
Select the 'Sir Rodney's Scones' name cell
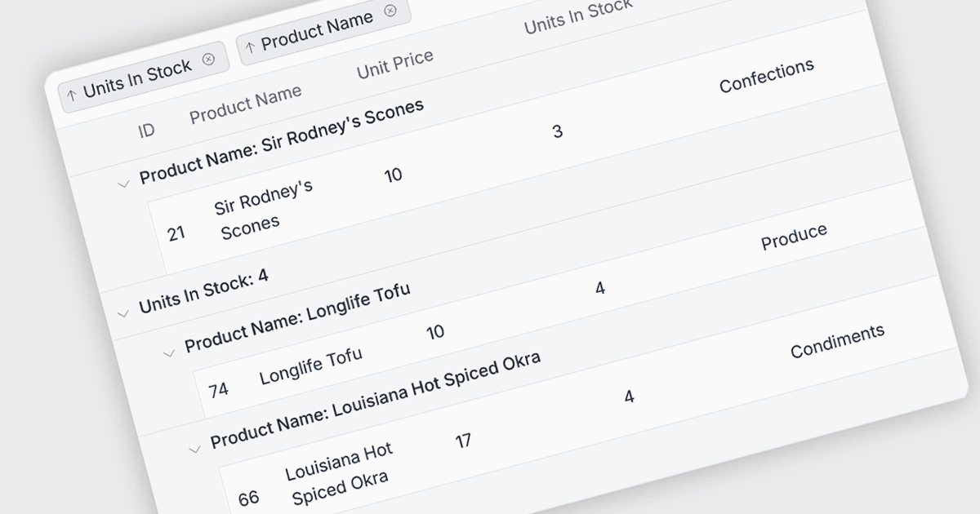(264, 210)
